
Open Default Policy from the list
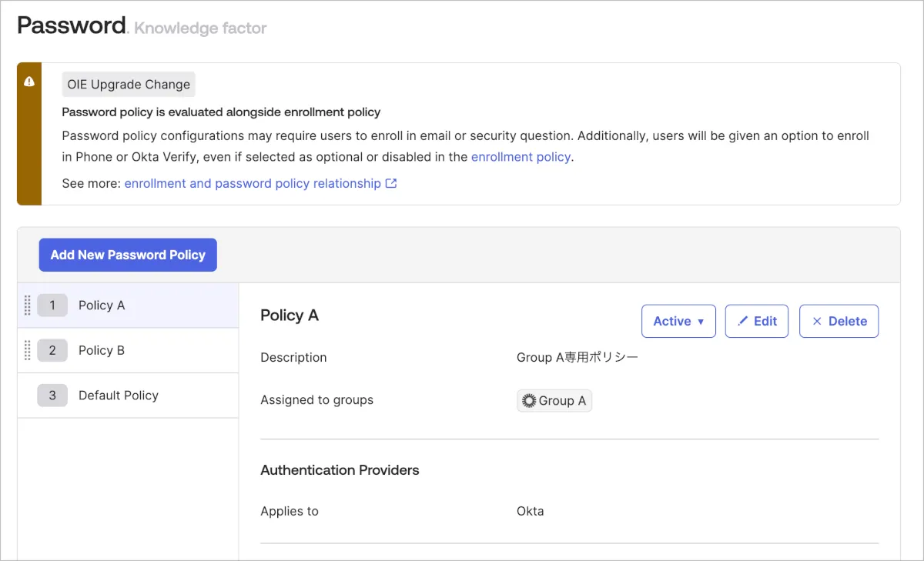coord(118,396)
